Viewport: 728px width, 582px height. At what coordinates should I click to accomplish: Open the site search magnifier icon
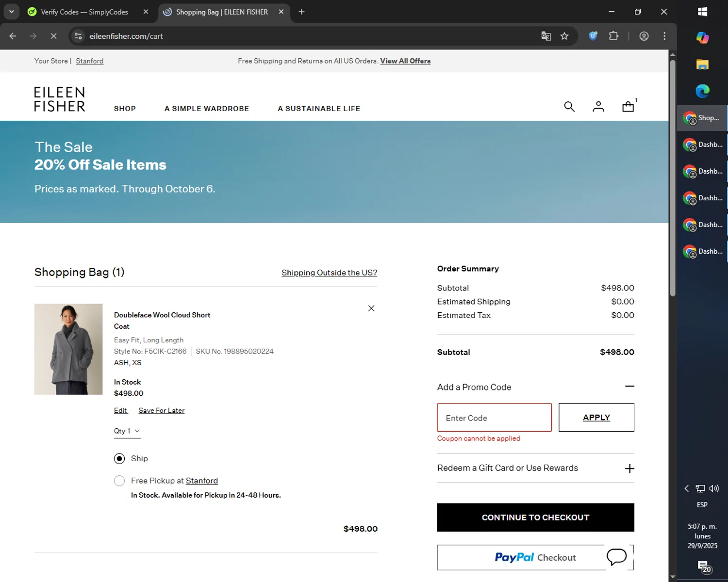point(569,107)
